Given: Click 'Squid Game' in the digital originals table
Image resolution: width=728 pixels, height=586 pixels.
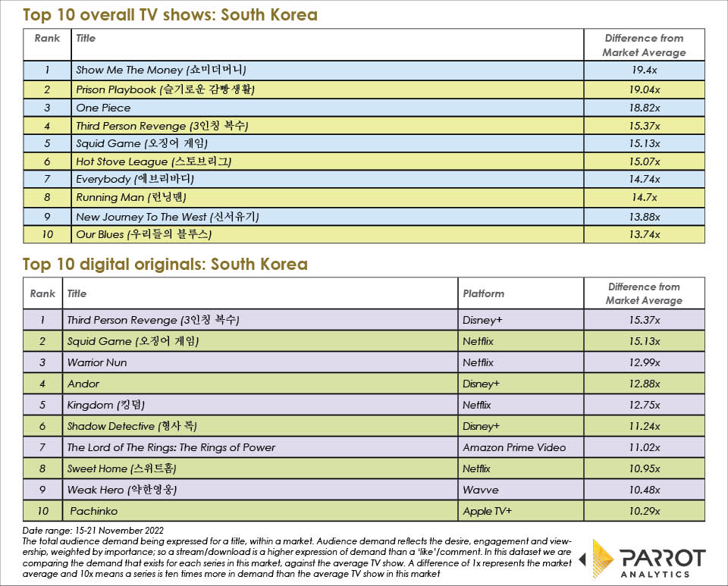Looking at the screenshot, I should (x=133, y=341).
